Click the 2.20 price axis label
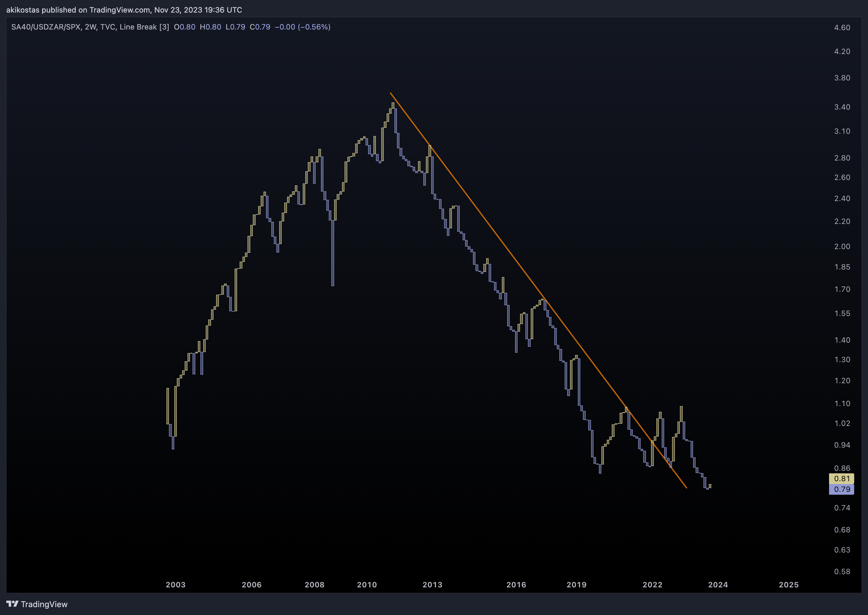868x615 pixels. (842, 221)
